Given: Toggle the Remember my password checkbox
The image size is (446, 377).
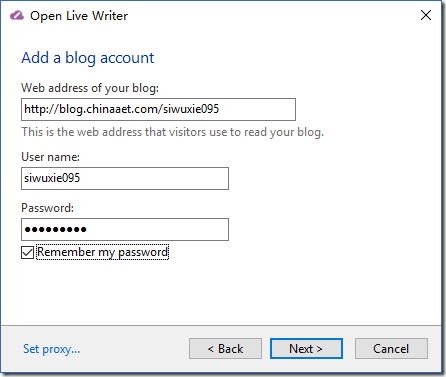Looking at the screenshot, I should coord(27,252).
